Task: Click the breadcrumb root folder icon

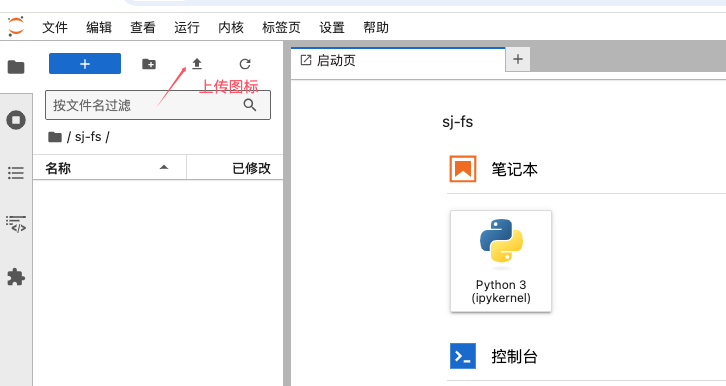Action: tap(55, 137)
